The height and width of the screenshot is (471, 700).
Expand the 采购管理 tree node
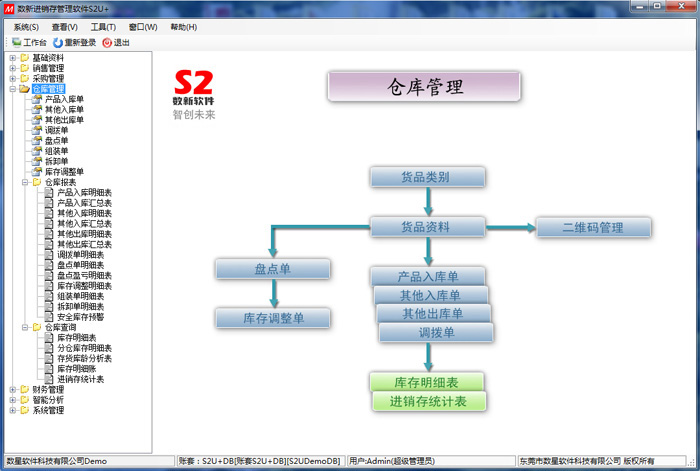(13, 79)
